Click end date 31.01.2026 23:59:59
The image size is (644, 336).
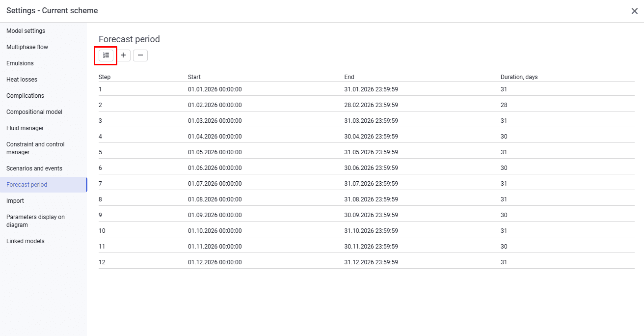click(x=371, y=89)
